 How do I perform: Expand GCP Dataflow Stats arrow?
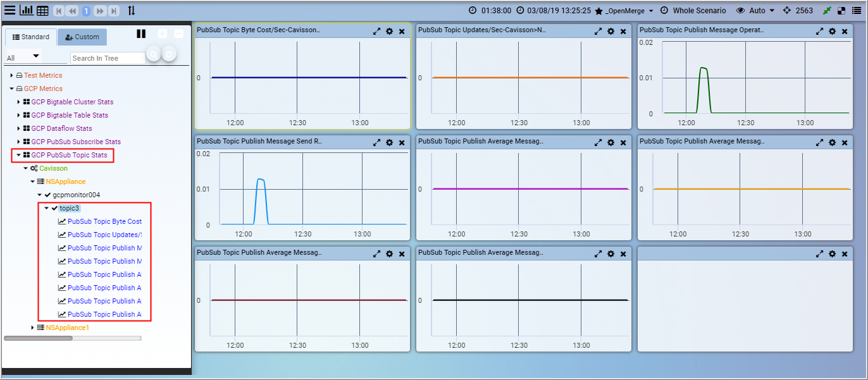[18, 128]
